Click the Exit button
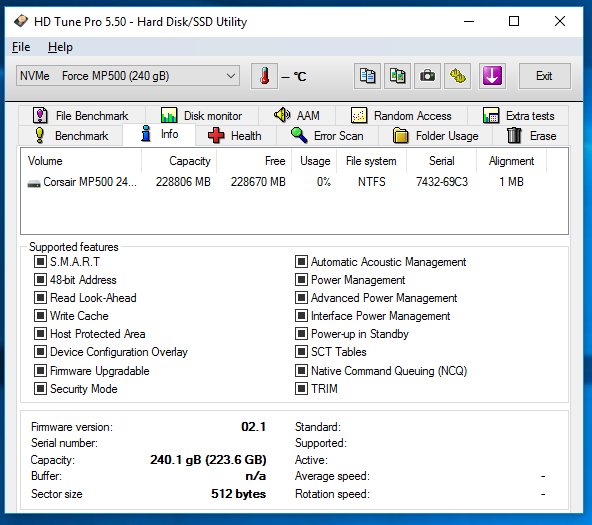The width and height of the screenshot is (592, 525). coord(544,76)
